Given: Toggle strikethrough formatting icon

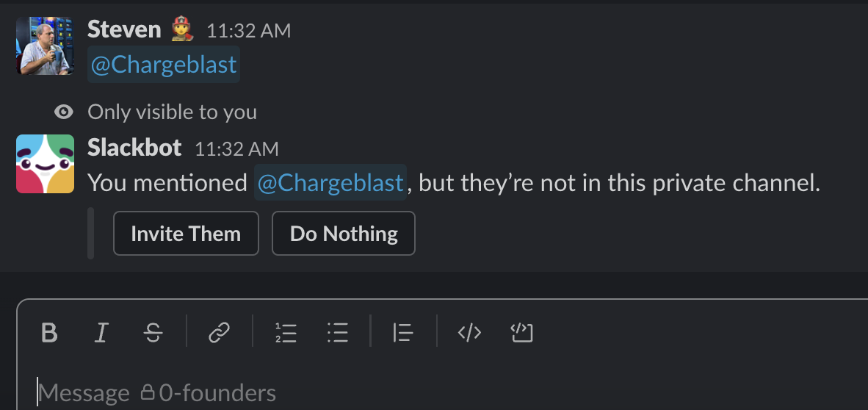Looking at the screenshot, I should point(153,332).
